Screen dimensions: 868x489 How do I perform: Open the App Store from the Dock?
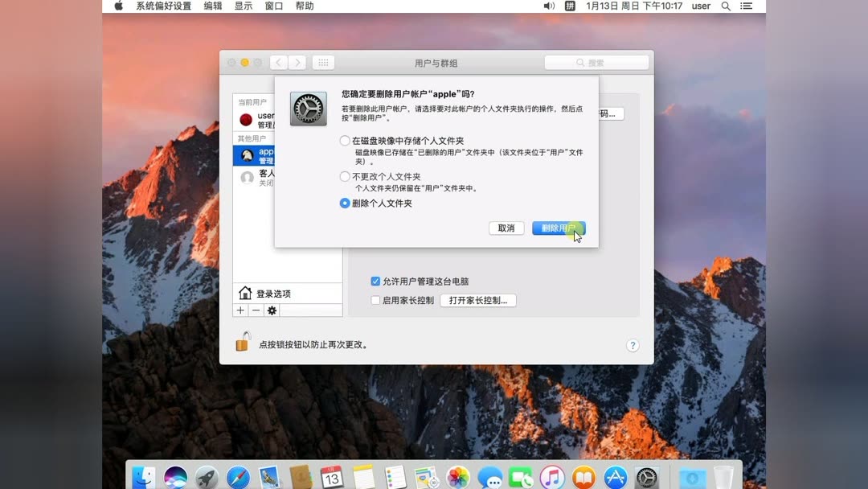(614, 476)
